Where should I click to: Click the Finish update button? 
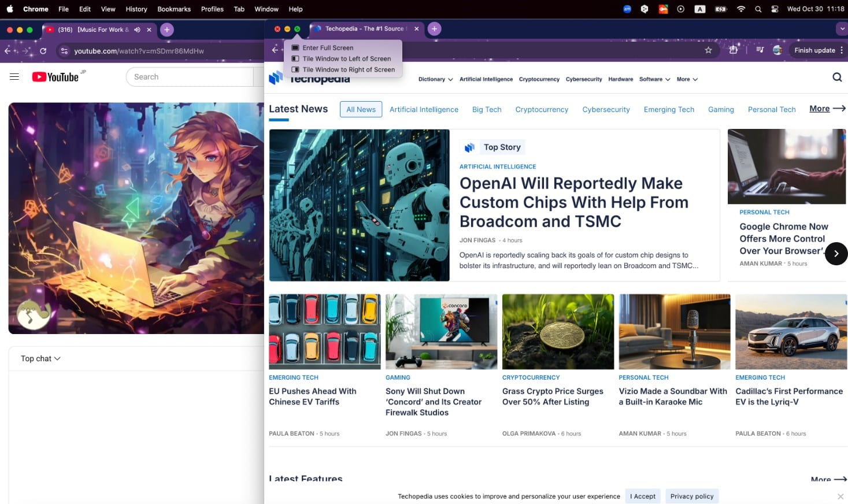click(x=814, y=50)
